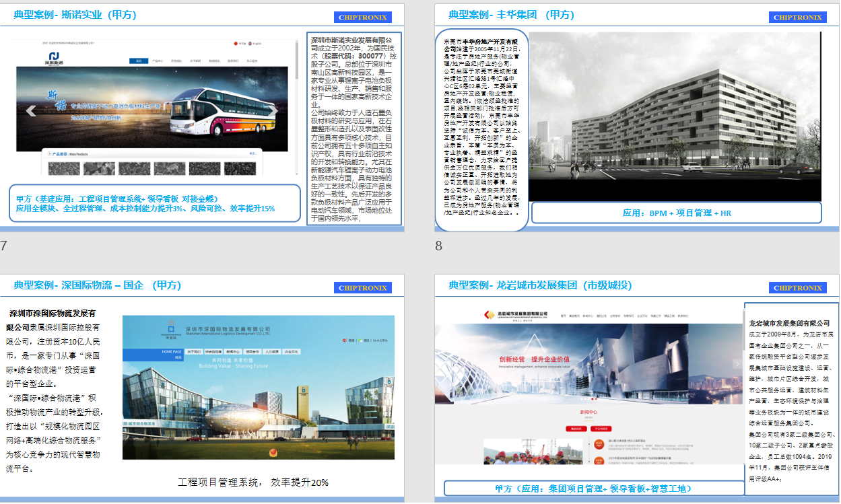Viewport: 841px width, 504px height.
Task: Click the text box 应用：BPM + 项目管理 + HR
Action: pyautogui.click(x=676, y=213)
